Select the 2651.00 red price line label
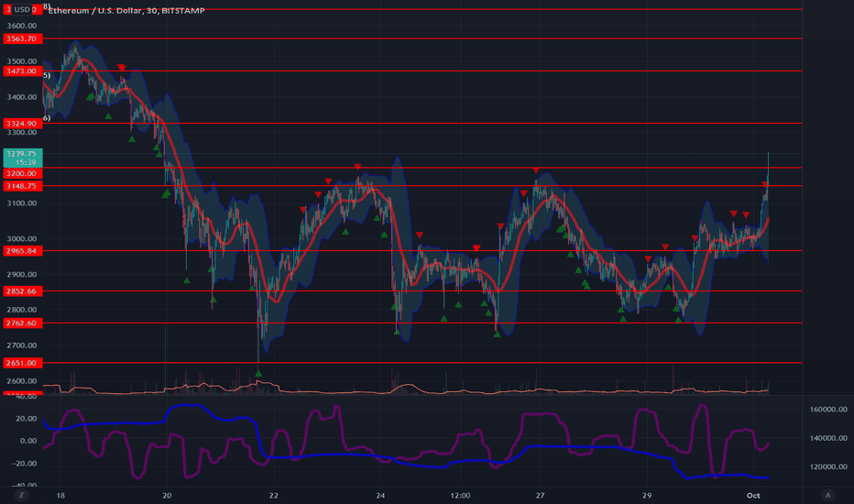Screen dimensions: 854x504 [x=22, y=363]
